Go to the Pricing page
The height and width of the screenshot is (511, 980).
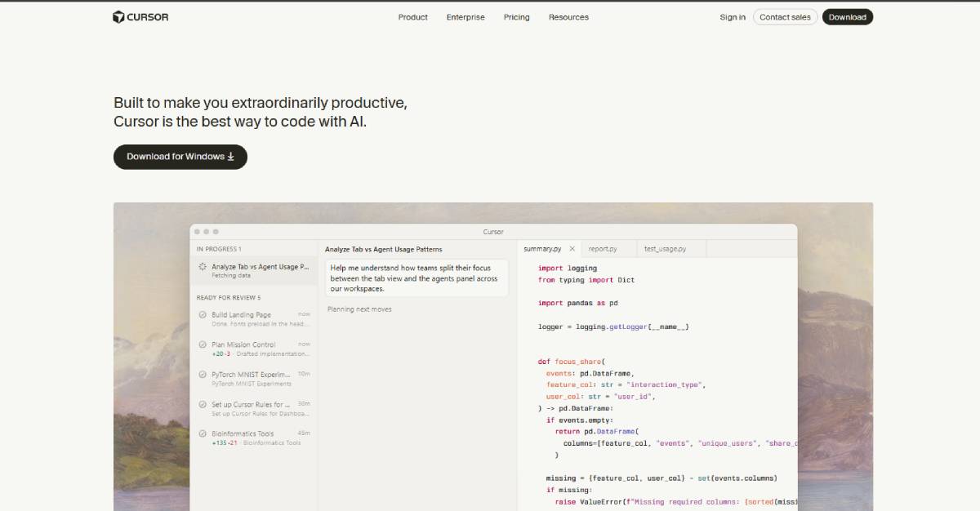point(516,17)
